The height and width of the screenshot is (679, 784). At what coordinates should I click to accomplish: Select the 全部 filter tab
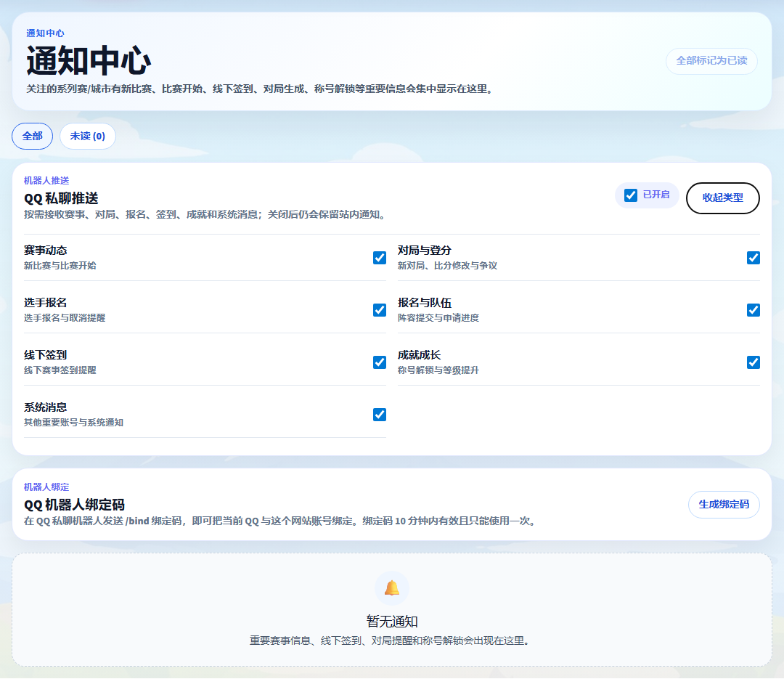pyautogui.click(x=33, y=136)
